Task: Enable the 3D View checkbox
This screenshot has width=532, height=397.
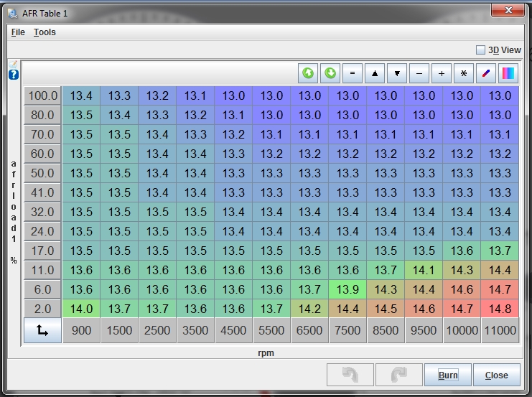Action: click(481, 50)
